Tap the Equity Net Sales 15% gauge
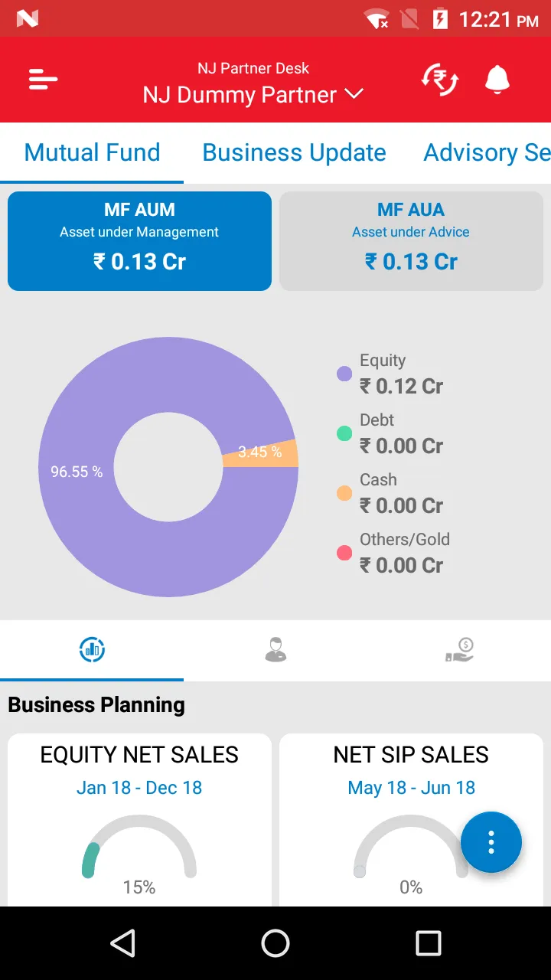Image resolution: width=551 pixels, height=980 pixels. pos(139,854)
